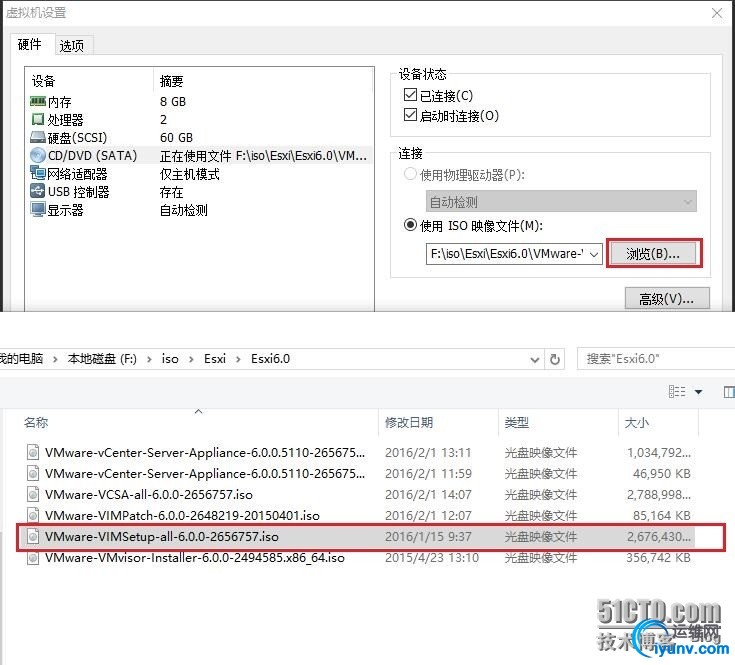This screenshot has height=665, width=735.
Task: Select the SCSI hard disk icon
Action: tap(38, 137)
